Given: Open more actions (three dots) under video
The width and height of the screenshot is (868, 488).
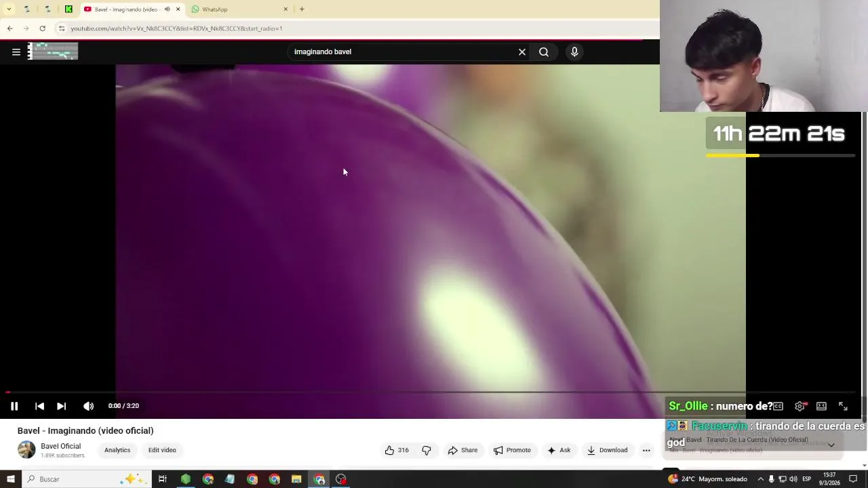Looking at the screenshot, I should click(646, 450).
